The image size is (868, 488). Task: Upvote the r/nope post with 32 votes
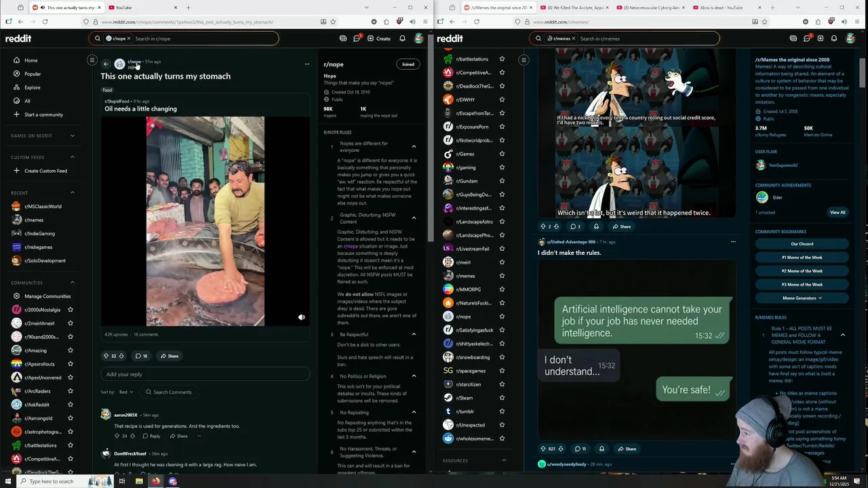pyautogui.click(x=106, y=356)
